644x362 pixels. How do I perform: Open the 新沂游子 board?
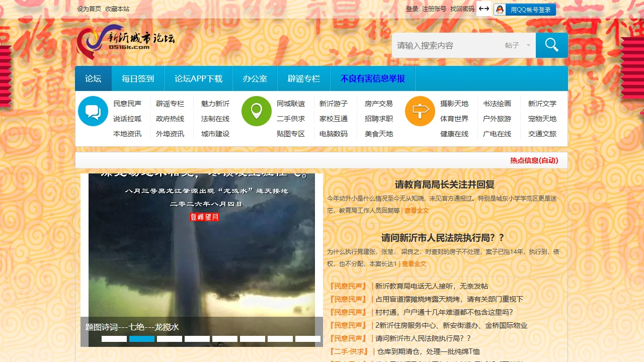point(334,104)
